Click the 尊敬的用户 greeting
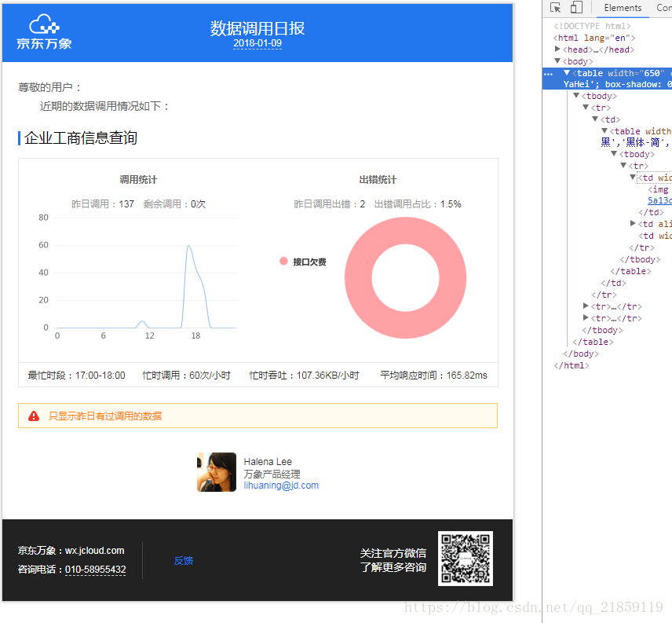This screenshot has height=623, width=672. point(49,87)
